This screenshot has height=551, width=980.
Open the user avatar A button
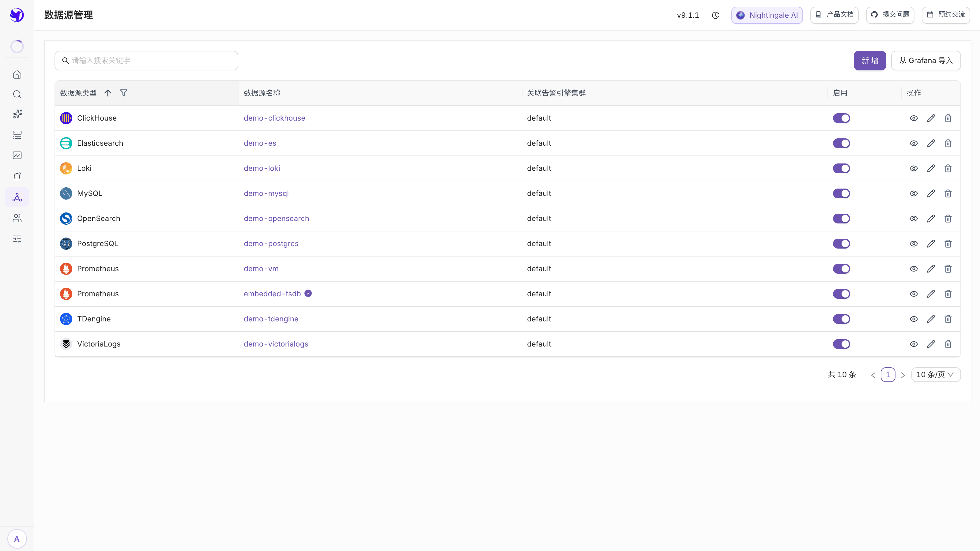point(17,539)
